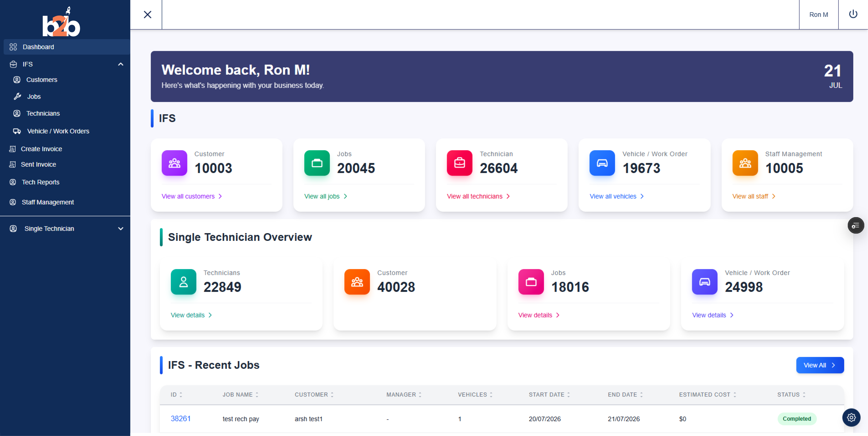The width and height of the screenshot is (868, 436).
Task: Click the Tech Reports user icon in sidebar
Action: pos(13,182)
